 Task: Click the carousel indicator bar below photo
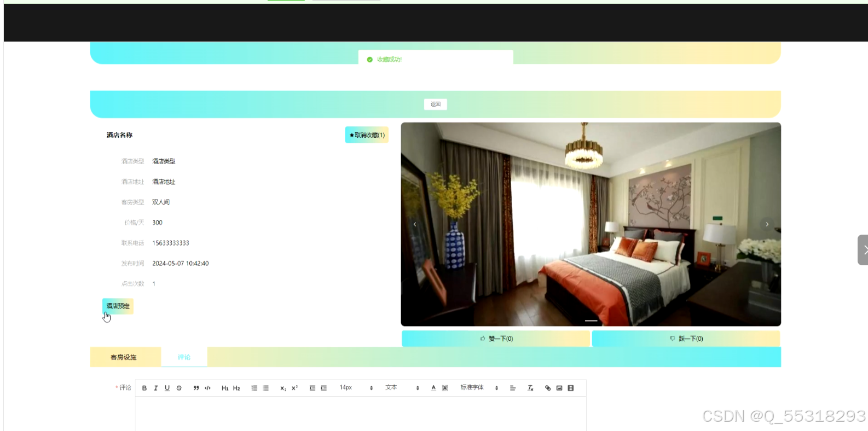click(x=591, y=321)
